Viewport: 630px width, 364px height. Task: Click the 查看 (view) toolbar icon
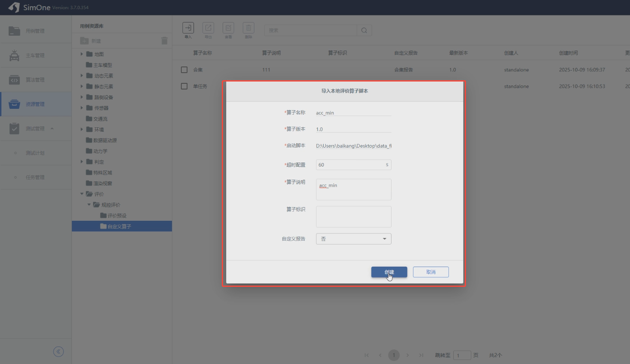coord(228,28)
